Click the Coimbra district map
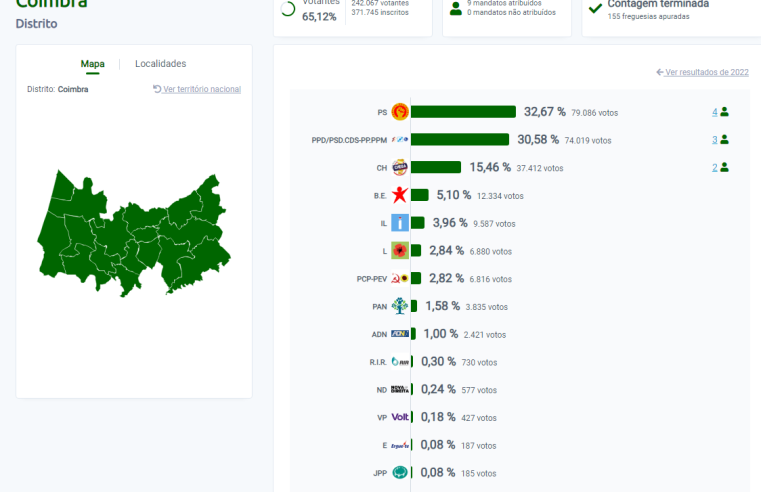Image resolution: width=761 pixels, height=492 pixels. (133, 233)
